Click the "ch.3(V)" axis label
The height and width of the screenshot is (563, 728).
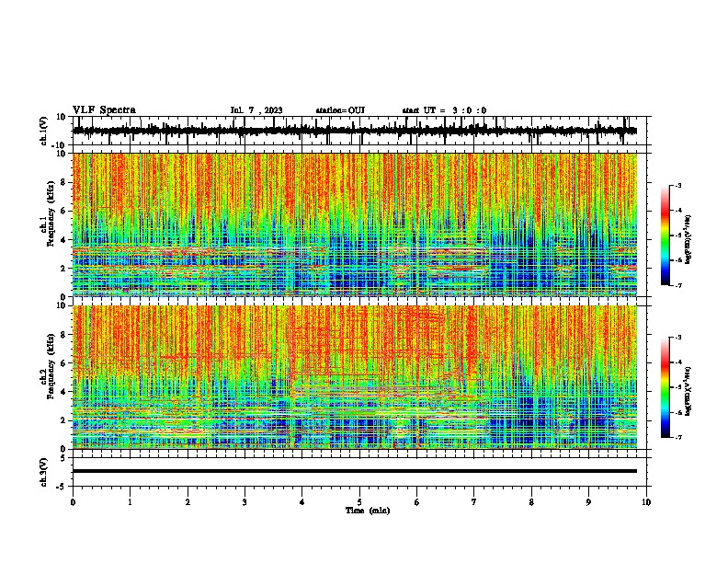point(44,472)
